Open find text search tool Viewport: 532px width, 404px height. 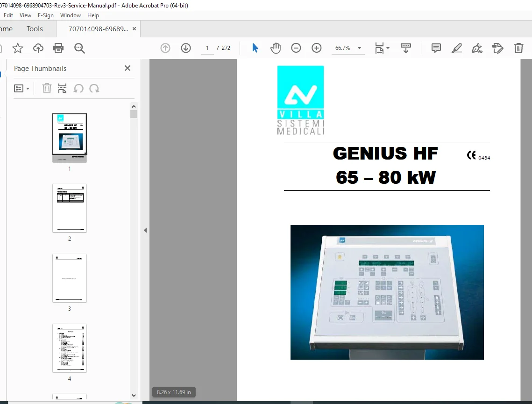tap(79, 48)
